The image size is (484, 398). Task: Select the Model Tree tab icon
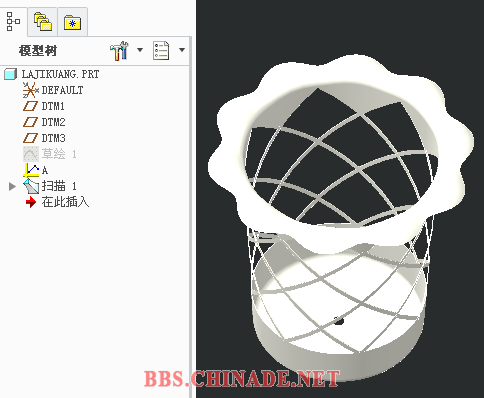(13, 22)
